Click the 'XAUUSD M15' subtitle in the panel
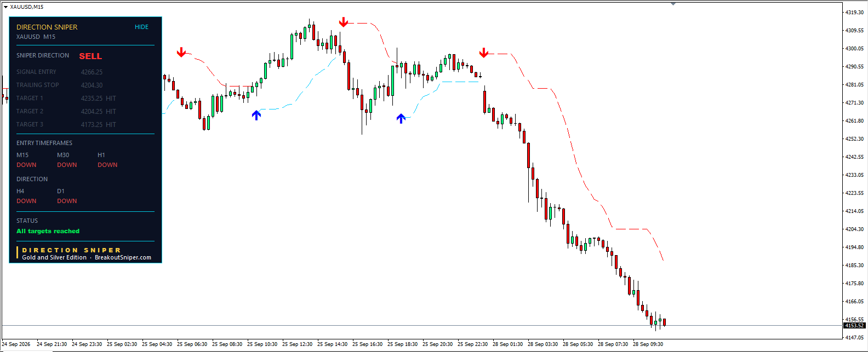 [36, 37]
